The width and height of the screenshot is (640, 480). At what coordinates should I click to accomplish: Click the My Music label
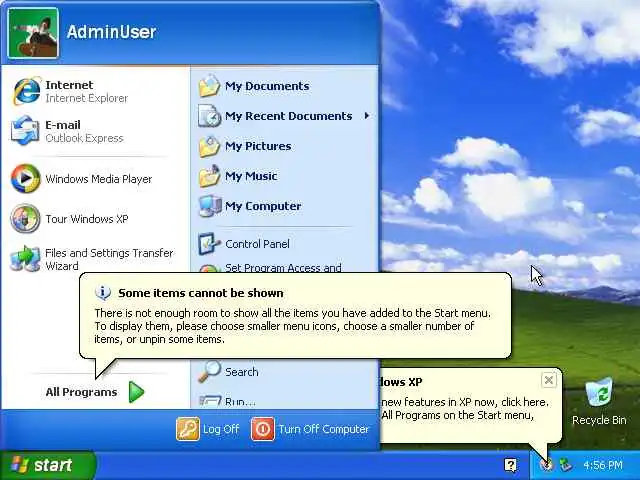tap(251, 176)
